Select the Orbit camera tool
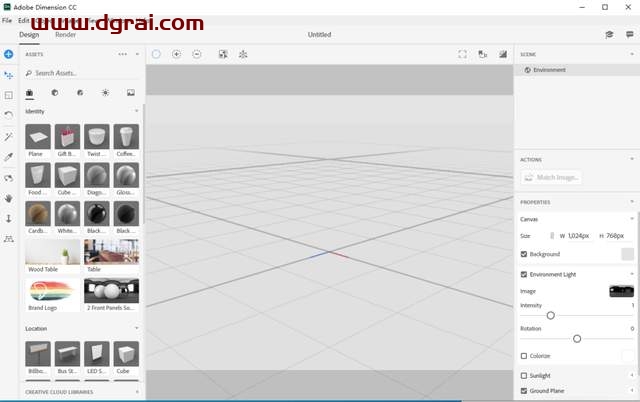This screenshot has width=640, height=402. point(9,178)
